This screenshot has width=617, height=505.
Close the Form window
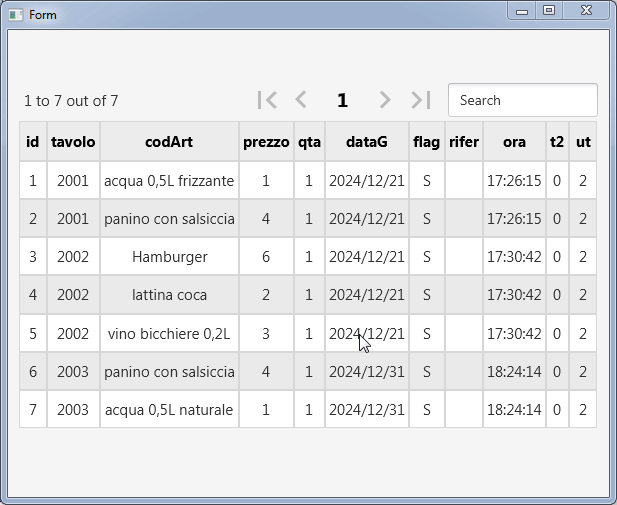(586, 11)
